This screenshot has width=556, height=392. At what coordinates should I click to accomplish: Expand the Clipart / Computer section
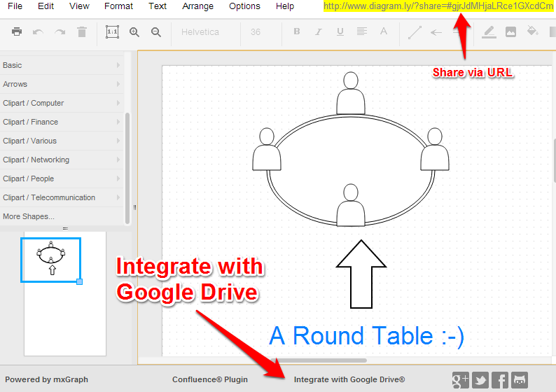point(62,103)
